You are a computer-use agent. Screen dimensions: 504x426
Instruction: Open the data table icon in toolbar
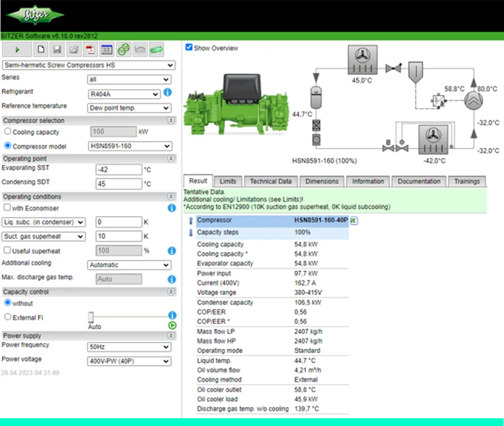(106, 49)
